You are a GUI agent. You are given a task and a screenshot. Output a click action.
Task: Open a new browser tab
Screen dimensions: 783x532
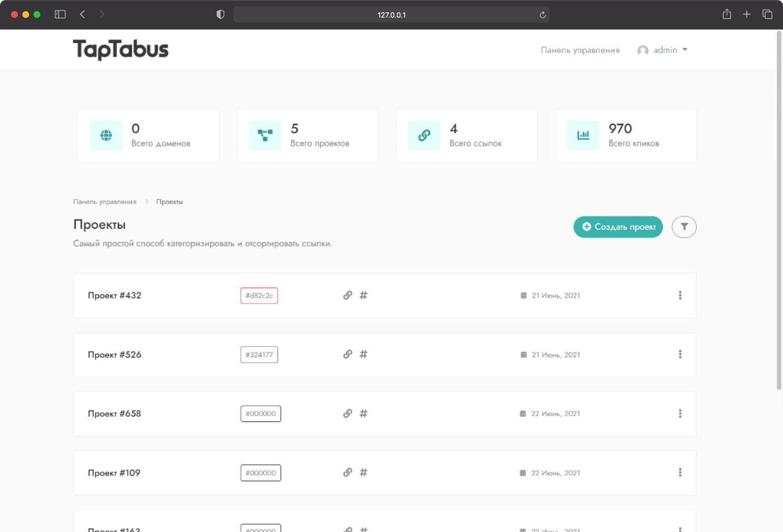pyautogui.click(x=747, y=14)
